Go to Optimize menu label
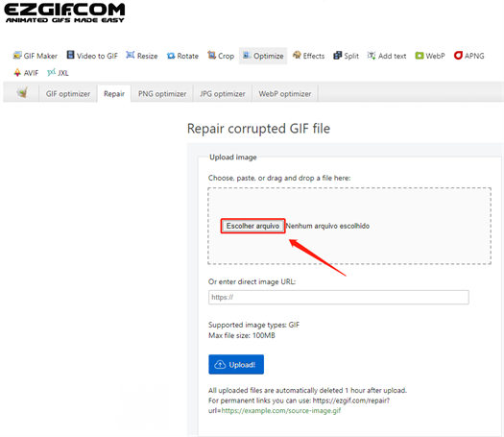The width and height of the screenshot is (504, 437). [269, 56]
